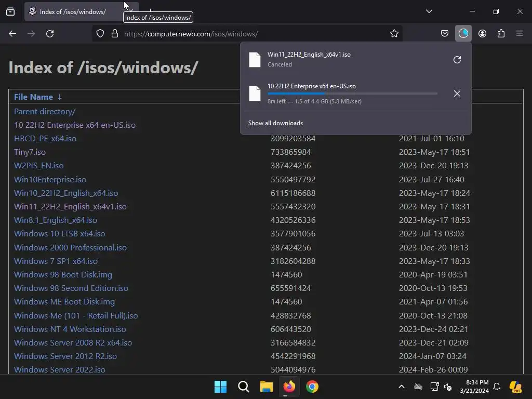Download Windows ME Boot Disk.img
The width and height of the screenshot is (532, 399).
[64, 302]
